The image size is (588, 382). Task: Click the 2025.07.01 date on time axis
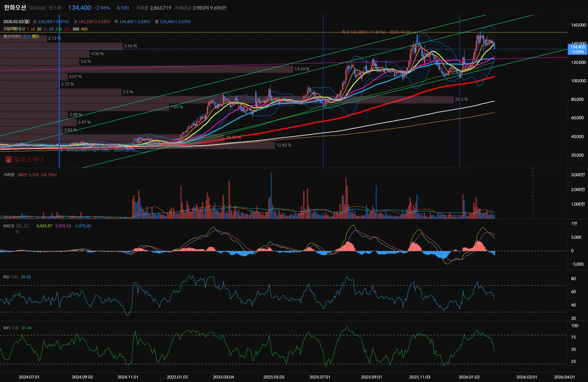(320, 377)
